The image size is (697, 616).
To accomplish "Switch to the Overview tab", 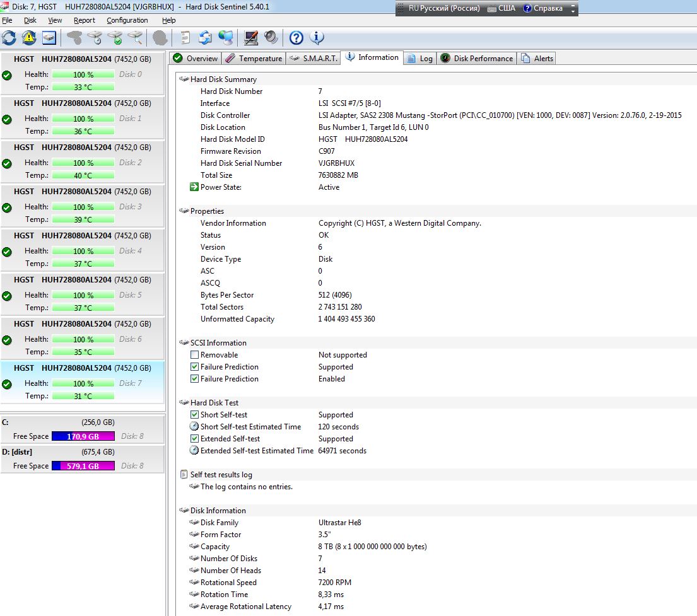I will [195, 58].
